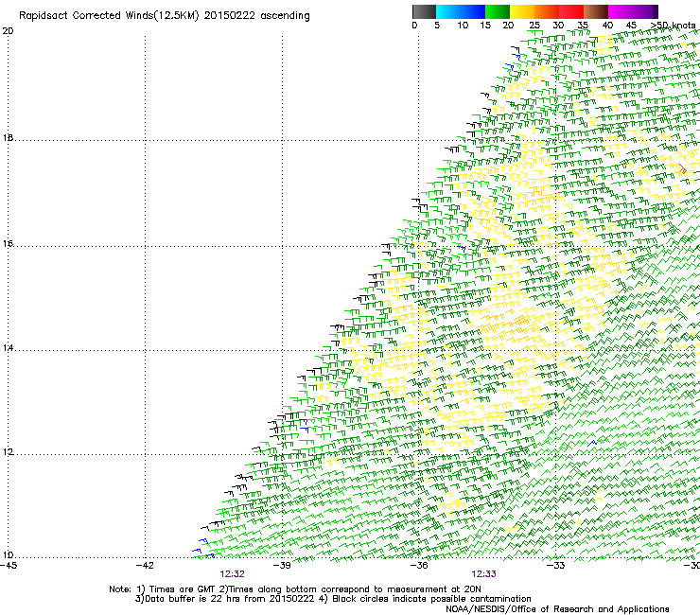Image resolution: width=700 pixels, height=615 pixels.
Task: Click the brown 35–40 knots legend segment
Action: coord(596,11)
